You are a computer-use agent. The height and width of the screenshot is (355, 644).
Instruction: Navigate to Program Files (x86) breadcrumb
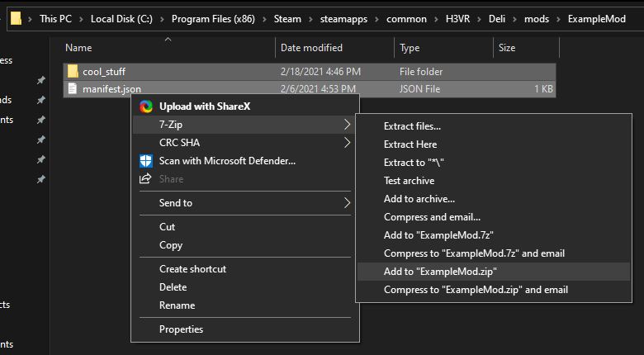coord(213,19)
